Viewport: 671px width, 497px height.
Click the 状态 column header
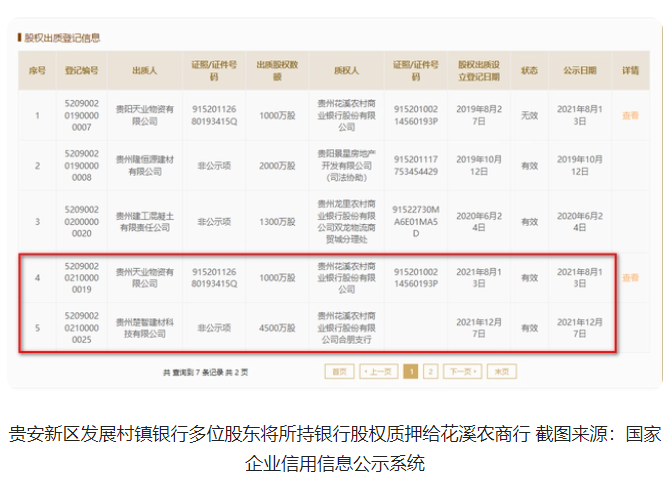click(x=529, y=71)
